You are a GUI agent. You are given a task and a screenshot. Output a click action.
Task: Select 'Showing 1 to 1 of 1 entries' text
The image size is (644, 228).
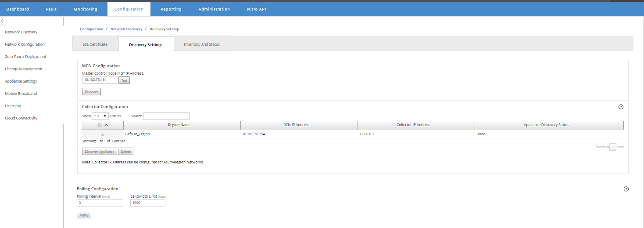[104, 141]
